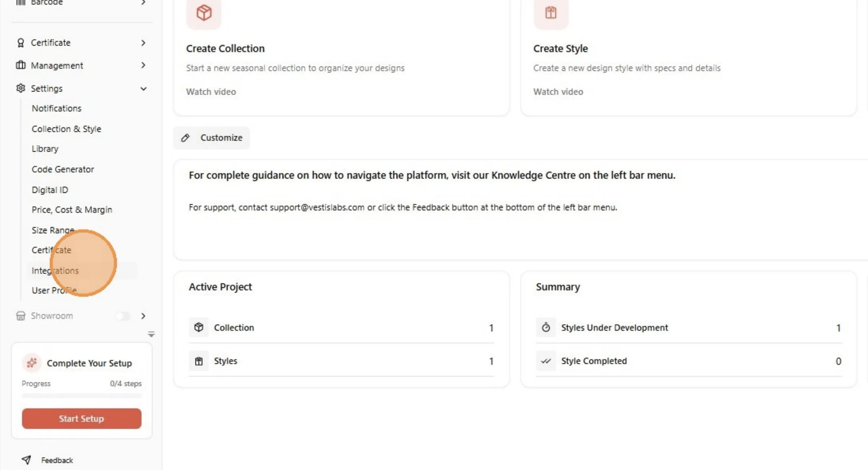Click the Customize button label
This screenshot has height=470, width=868.
tap(221, 137)
